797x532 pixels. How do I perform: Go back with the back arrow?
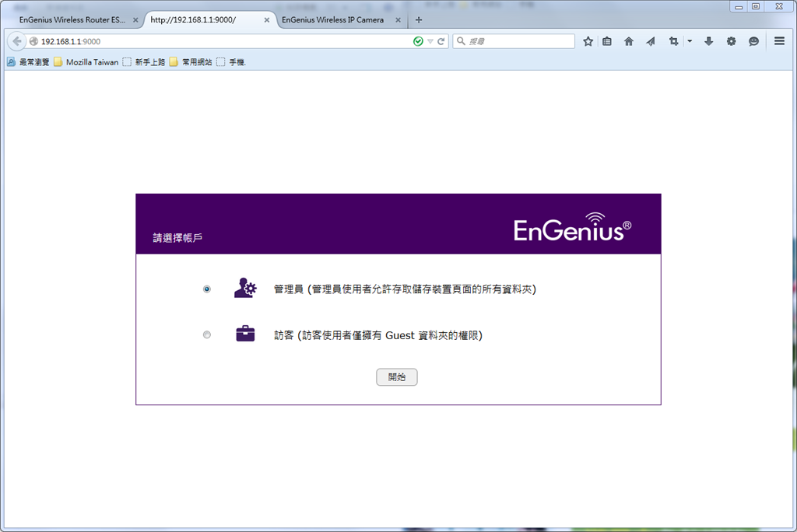pos(17,41)
